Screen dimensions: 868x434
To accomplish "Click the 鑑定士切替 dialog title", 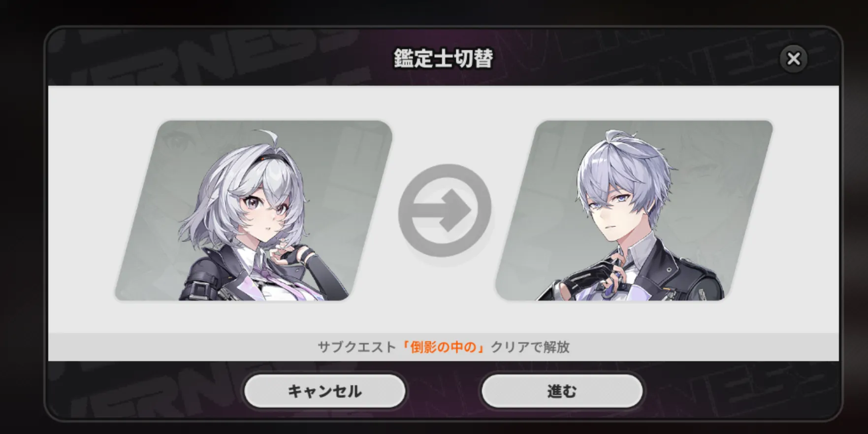I will click(443, 58).
